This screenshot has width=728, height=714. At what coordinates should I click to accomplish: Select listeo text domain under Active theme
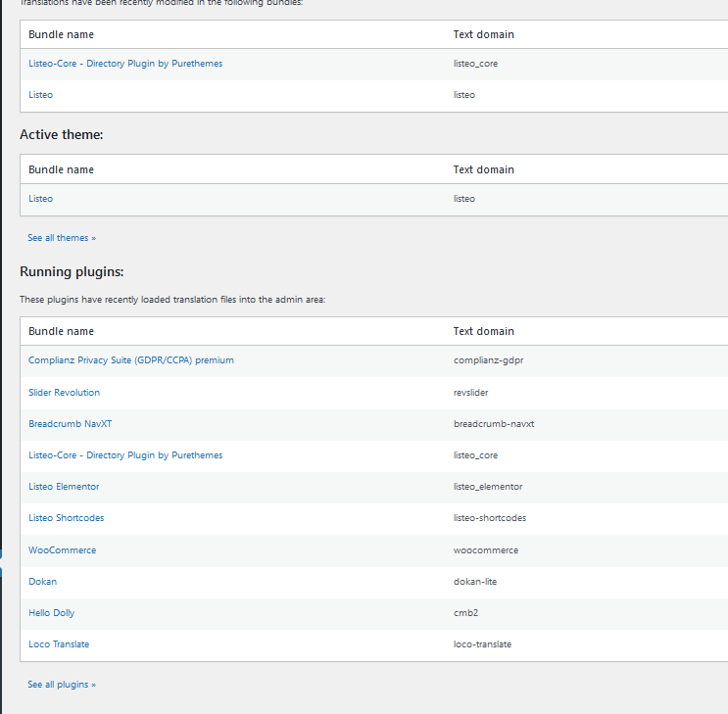[x=464, y=199]
